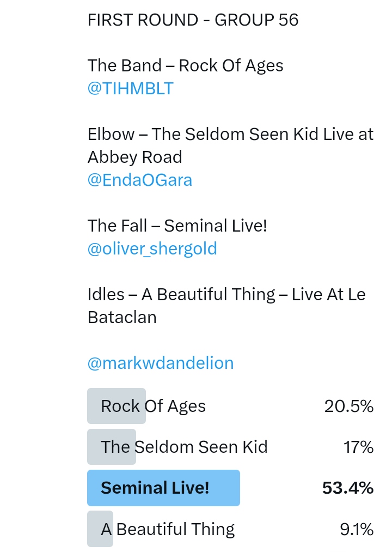Click the 9.1% poll result value
Viewport: 392px width, 552px height.
(357, 529)
